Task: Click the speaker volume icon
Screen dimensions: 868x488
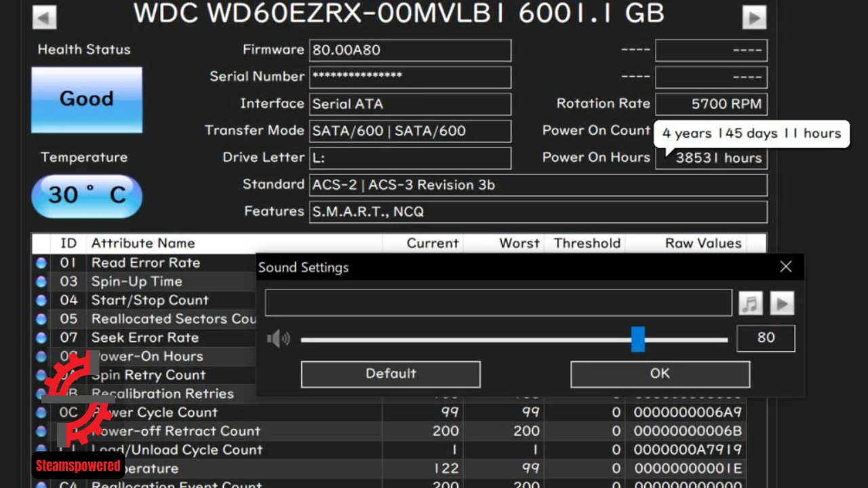Action: pyautogui.click(x=278, y=338)
